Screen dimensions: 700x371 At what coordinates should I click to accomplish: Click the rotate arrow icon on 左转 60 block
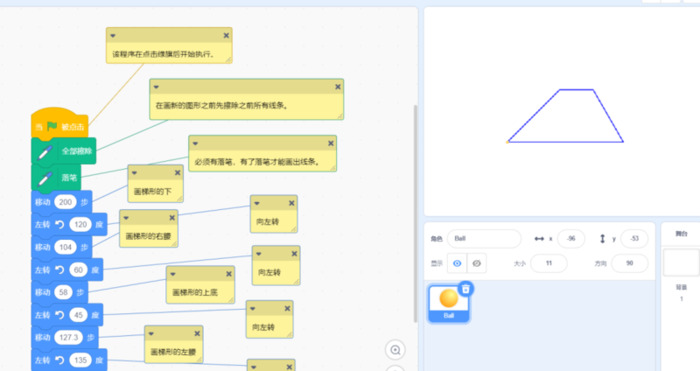[60, 270]
